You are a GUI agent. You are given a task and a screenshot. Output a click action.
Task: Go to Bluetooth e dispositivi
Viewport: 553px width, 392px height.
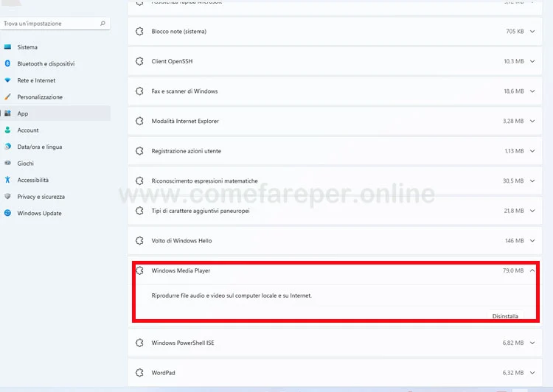point(55,63)
